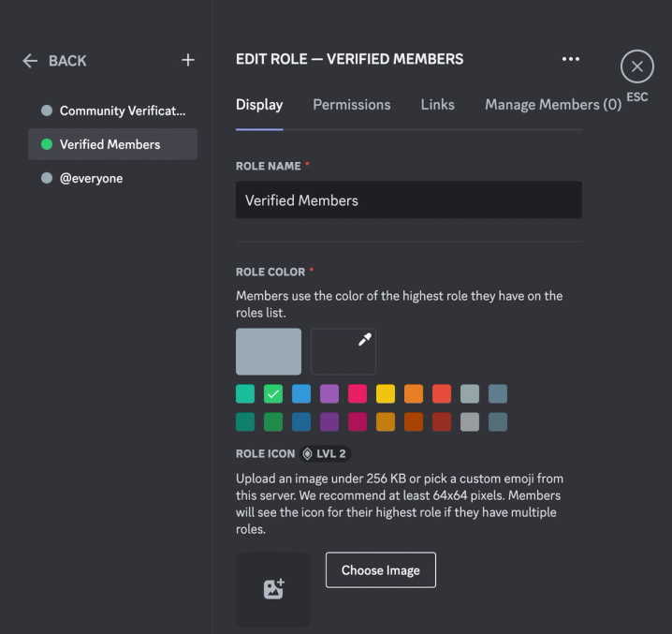Open the three-dot role options menu
Image resolution: width=672 pixels, height=634 pixels.
pos(570,59)
